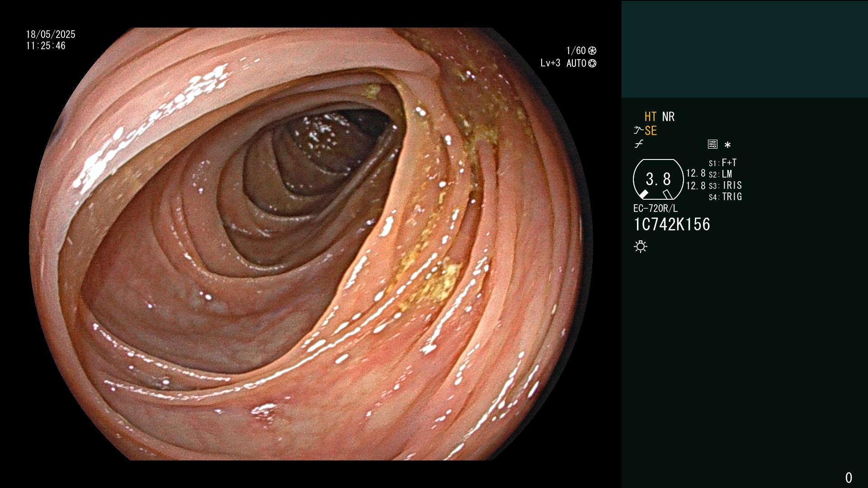Click the endoscopic live image view
This screenshot has height=488, width=868.
pyautogui.click(x=311, y=244)
